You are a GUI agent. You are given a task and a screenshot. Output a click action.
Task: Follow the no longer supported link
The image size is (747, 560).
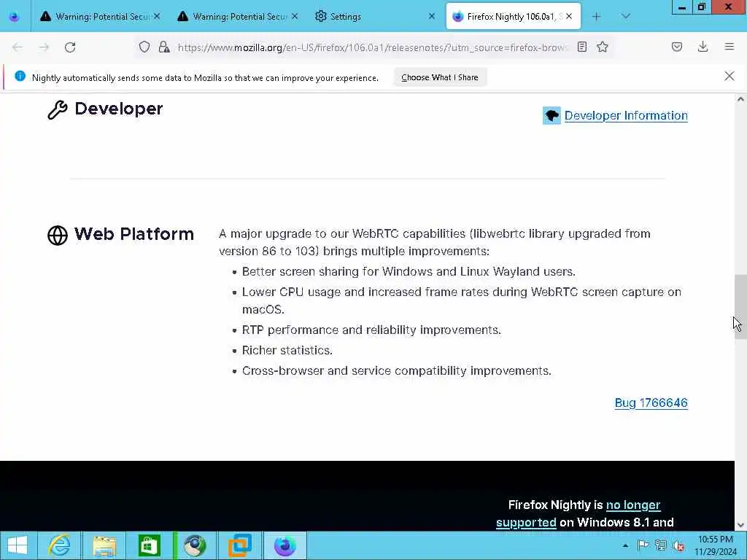578,513
